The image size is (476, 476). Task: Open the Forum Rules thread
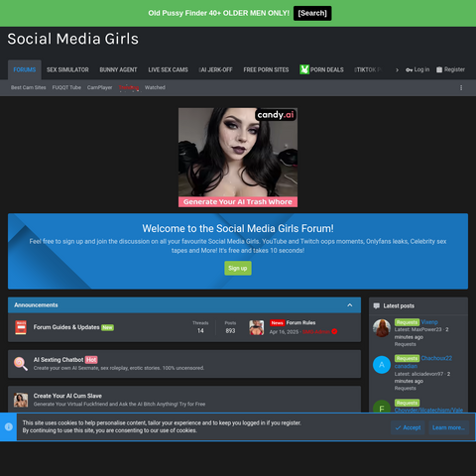click(x=300, y=322)
